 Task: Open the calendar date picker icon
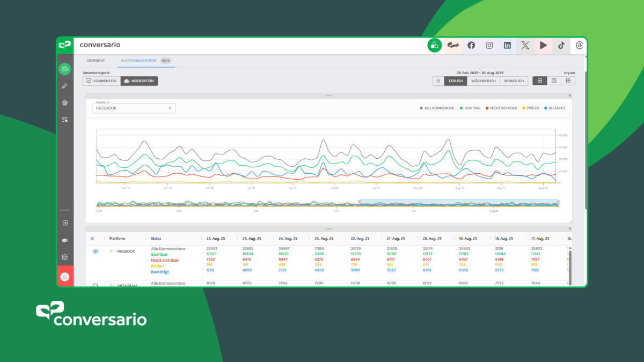pos(438,81)
